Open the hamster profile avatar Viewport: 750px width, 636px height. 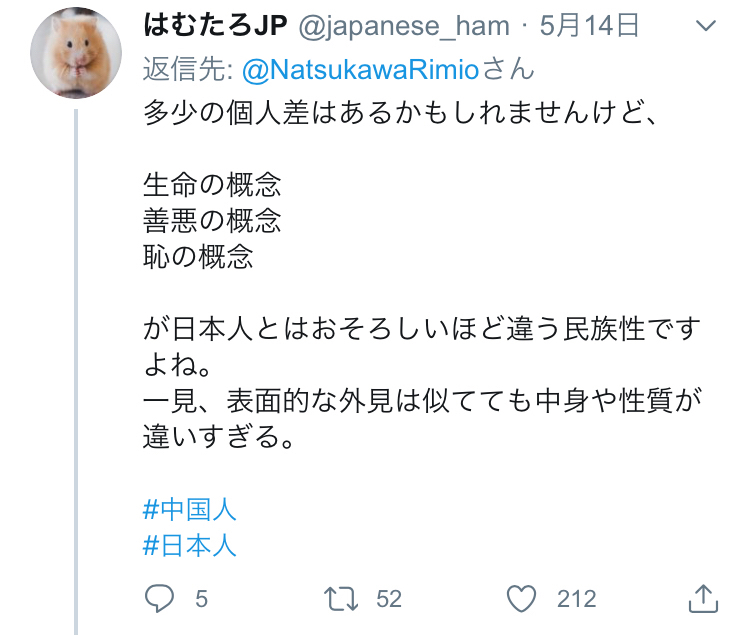click(76, 53)
